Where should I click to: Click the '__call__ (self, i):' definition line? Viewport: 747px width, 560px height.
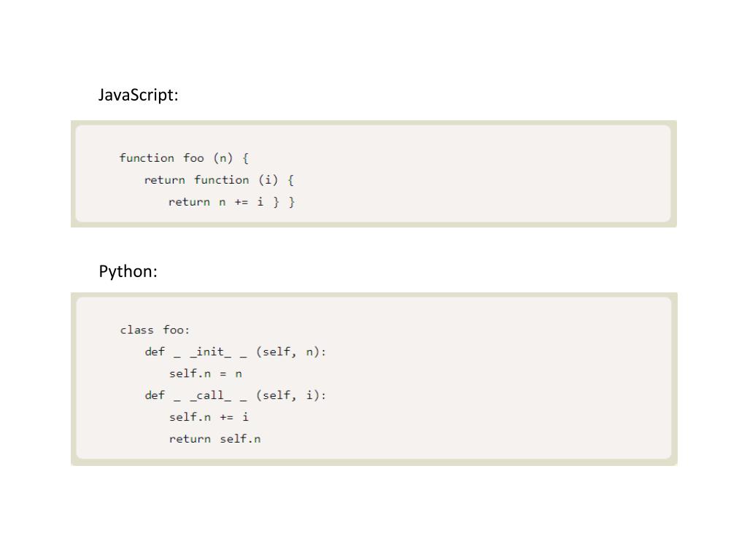(236, 395)
